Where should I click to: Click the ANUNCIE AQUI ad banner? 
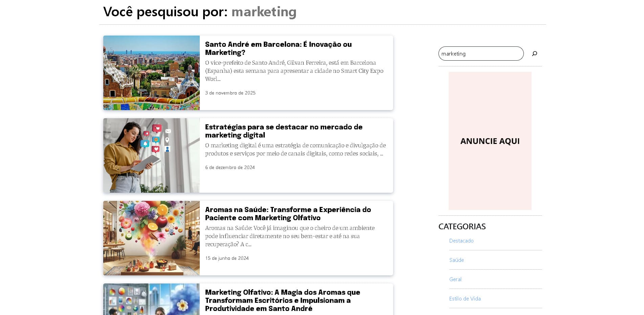pos(490,141)
